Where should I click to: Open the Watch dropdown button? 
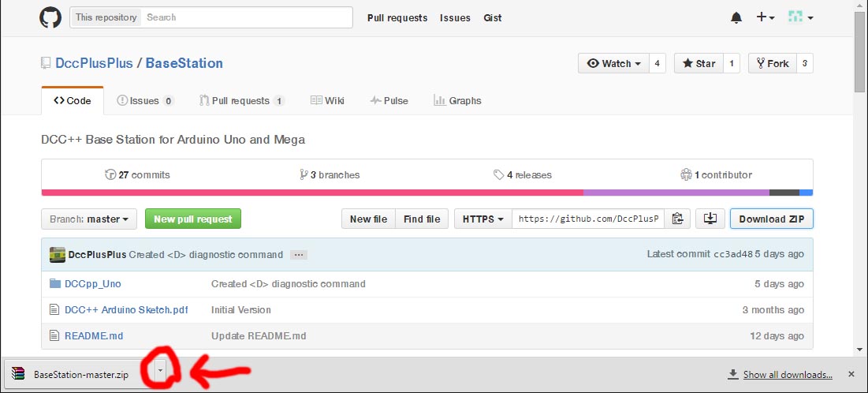(613, 63)
